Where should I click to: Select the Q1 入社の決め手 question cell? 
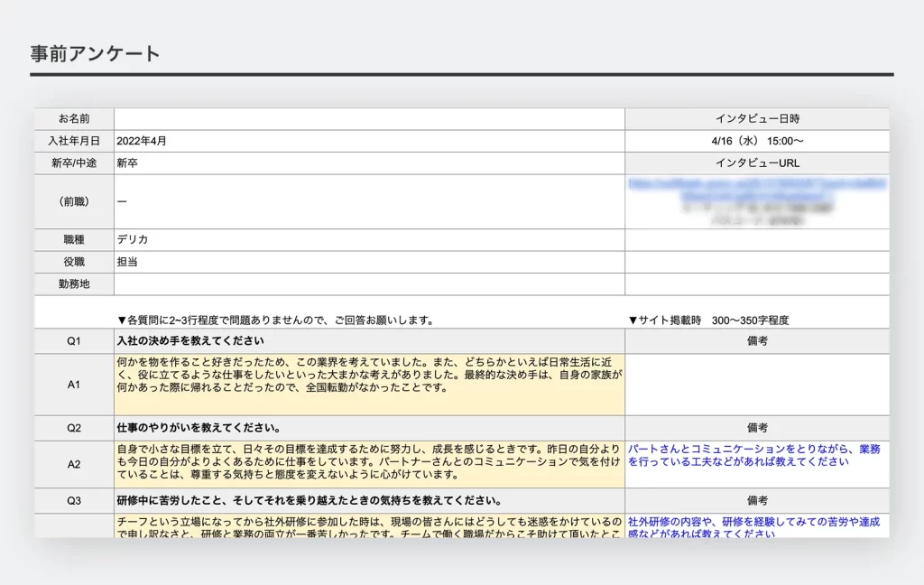coord(369,341)
